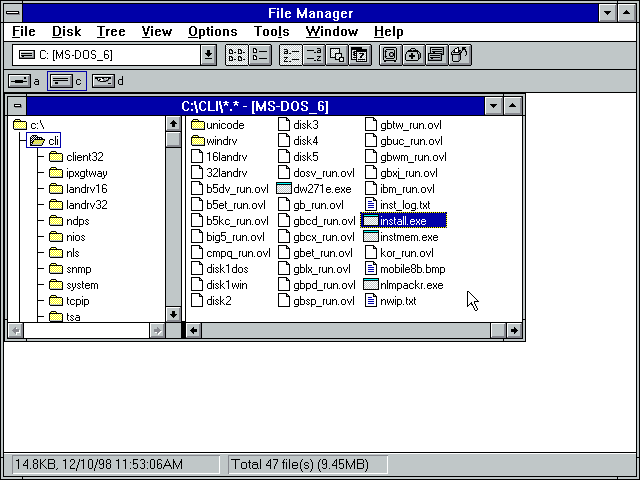The width and height of the screenshot is (640, 480).
Task: Click the unicode folder icon
Action: pos(198,124)
